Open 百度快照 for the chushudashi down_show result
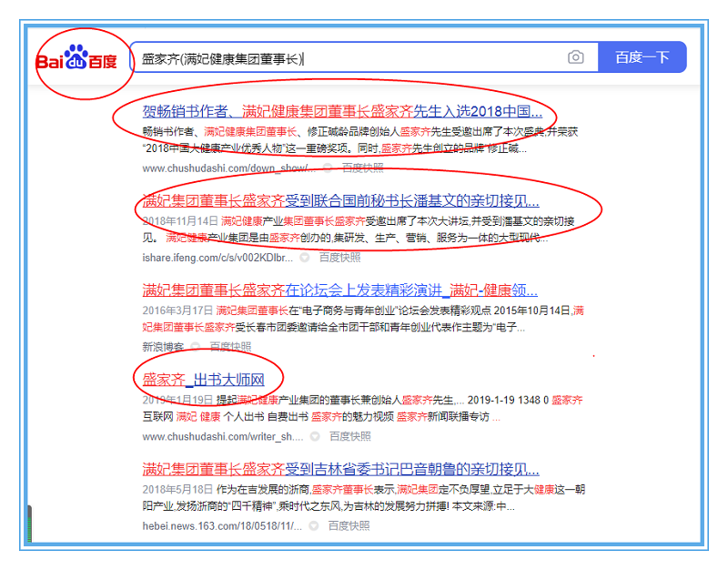The height and width of the screenshot is (570, 728). pos(362,168)
